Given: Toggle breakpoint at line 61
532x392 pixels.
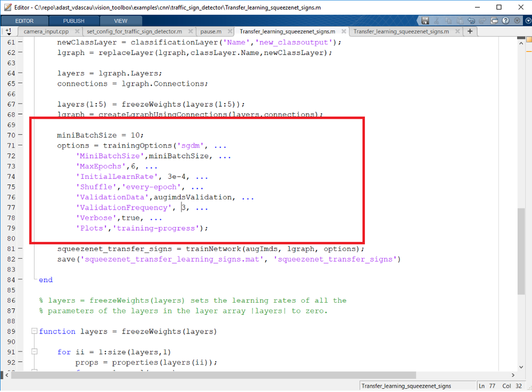Looking at the screenshot, I should pyautogui.click(x=20, y=42).
